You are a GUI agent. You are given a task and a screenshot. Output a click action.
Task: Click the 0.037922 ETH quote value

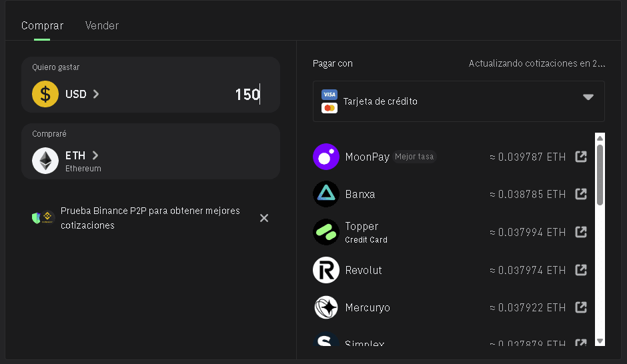click(528, 307)
